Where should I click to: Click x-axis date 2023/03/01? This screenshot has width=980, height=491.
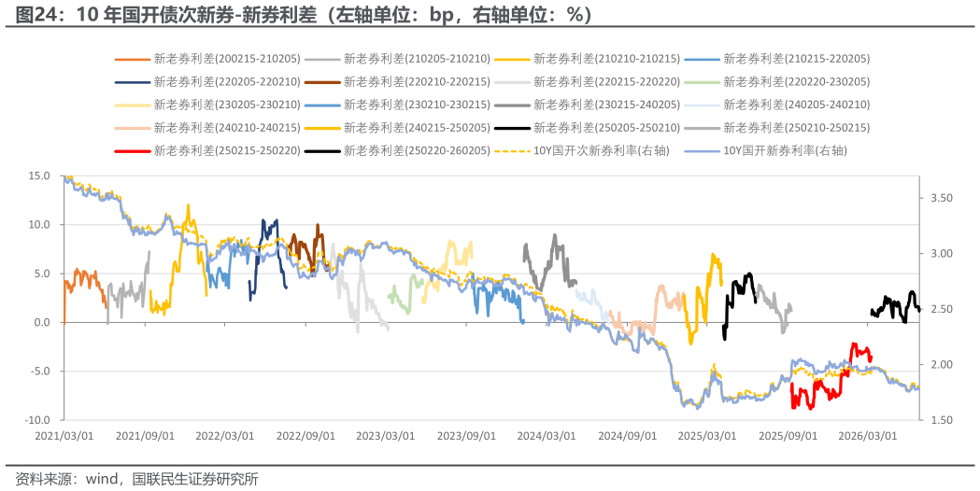386,435
